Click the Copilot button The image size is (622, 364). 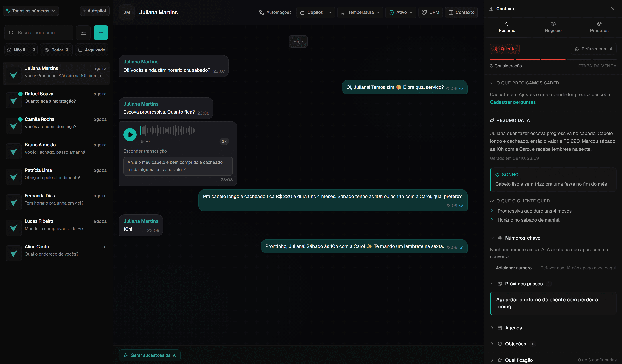pyautogui.click(x=311, y=12)
